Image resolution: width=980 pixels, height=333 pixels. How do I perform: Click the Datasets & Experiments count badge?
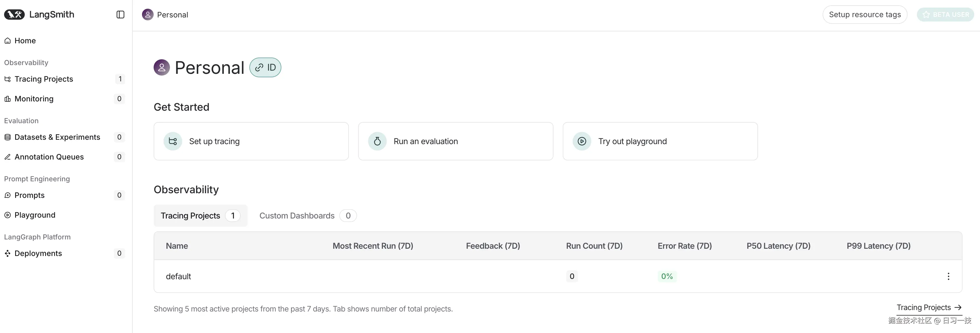120,137
